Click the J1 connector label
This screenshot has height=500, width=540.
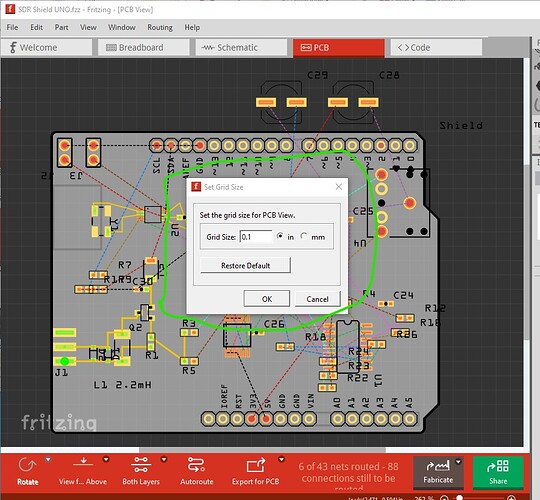coord(61,372)
